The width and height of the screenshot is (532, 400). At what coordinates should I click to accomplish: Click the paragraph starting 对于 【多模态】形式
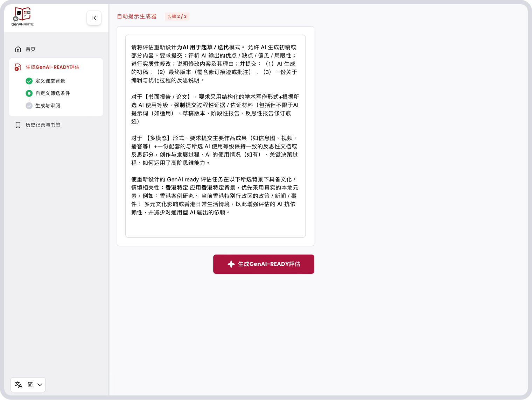[x=215, y=150]
